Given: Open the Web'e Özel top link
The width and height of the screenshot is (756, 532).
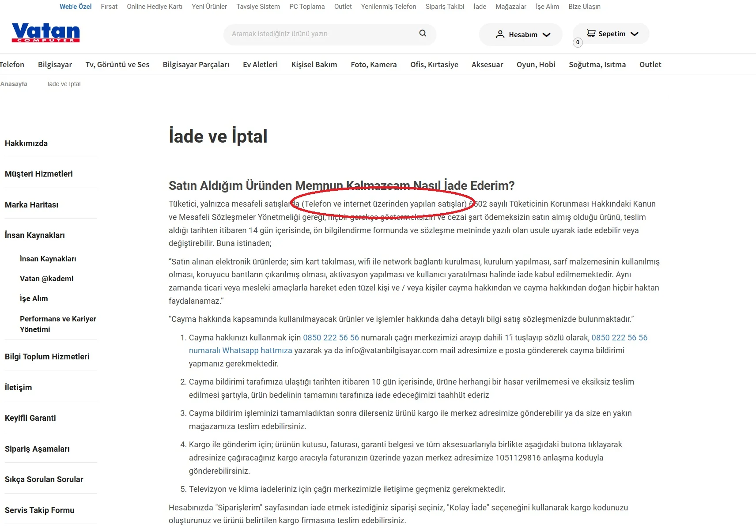Looking at the screenshot, I should point(76,7).
